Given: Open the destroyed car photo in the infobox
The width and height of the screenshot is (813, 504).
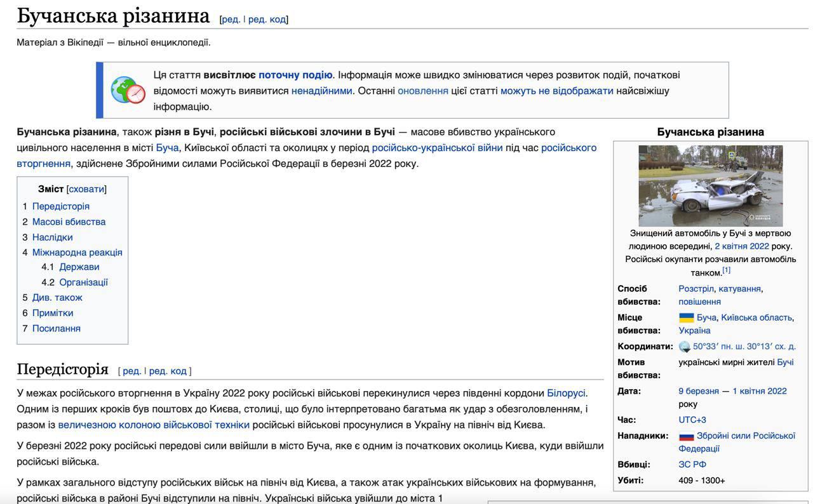Looking at the screenshot, I should pos(710,185).
